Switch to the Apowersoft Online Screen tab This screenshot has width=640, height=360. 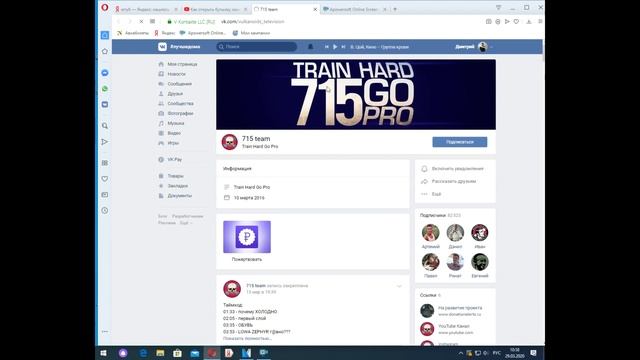click(x=353, y=9)
